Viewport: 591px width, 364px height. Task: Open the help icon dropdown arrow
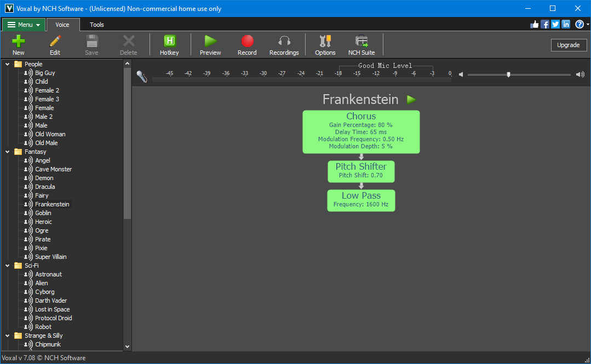tap(588, 25)
